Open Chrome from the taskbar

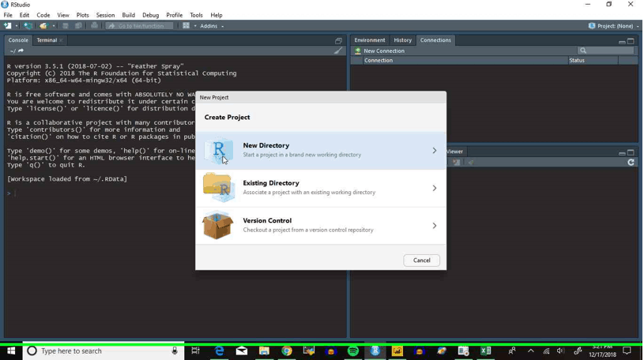(x=287, y=351)
